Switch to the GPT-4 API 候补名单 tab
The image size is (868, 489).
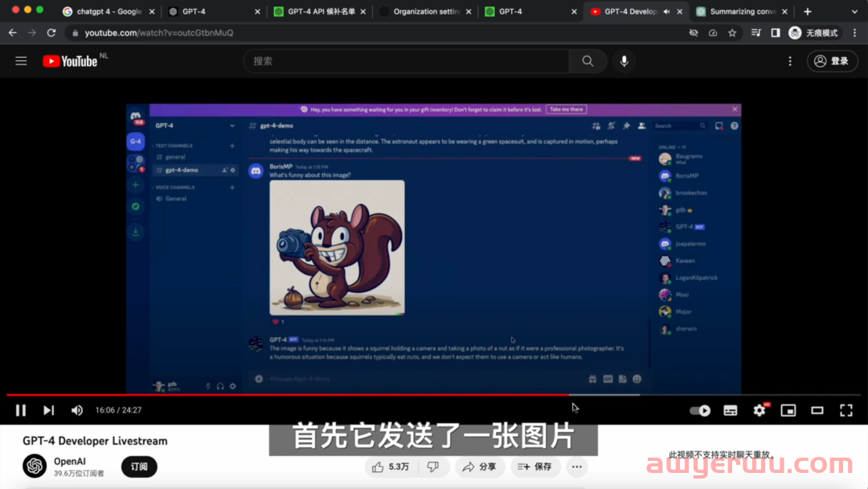click(320, 11)
